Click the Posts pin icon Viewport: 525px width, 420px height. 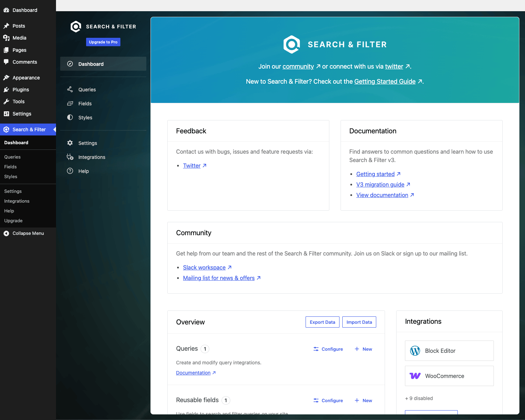pos(6,26)
